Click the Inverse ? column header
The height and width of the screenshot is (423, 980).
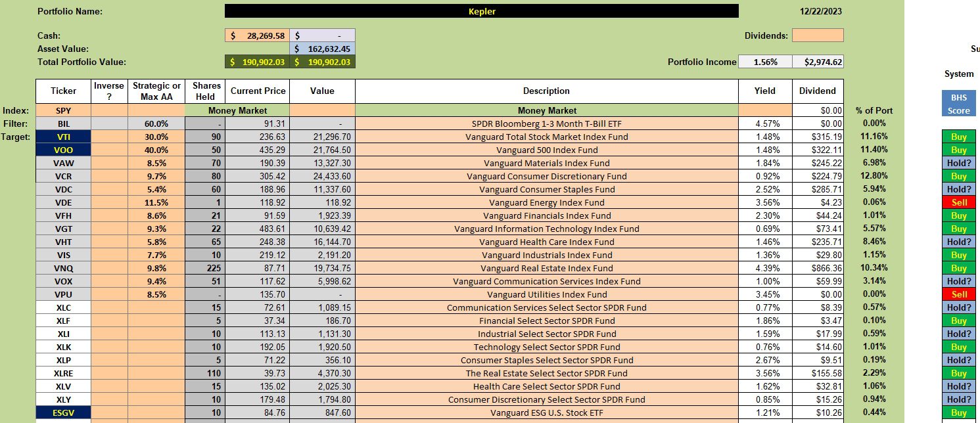click(x=109, y=91)
